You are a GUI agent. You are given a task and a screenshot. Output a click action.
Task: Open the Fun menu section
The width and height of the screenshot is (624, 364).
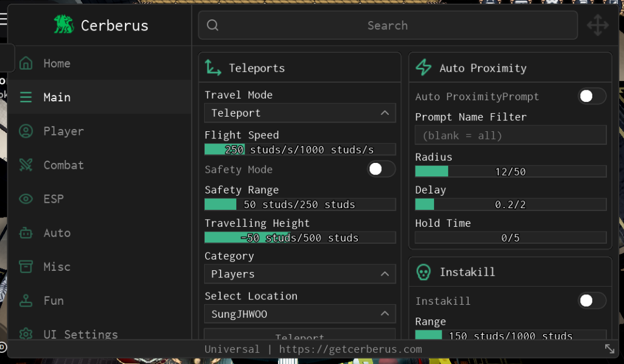tap(53, 301)
